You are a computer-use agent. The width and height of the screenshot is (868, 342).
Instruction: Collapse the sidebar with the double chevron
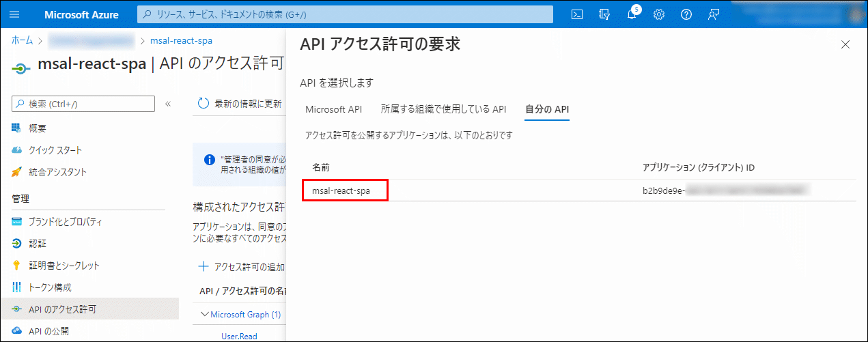pyautogui.click(x=168, y=104)
